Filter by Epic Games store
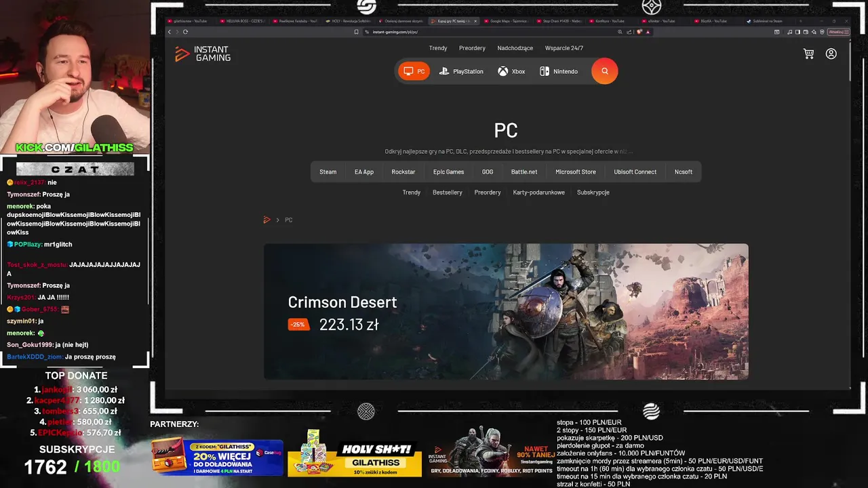 click(449, 172)
